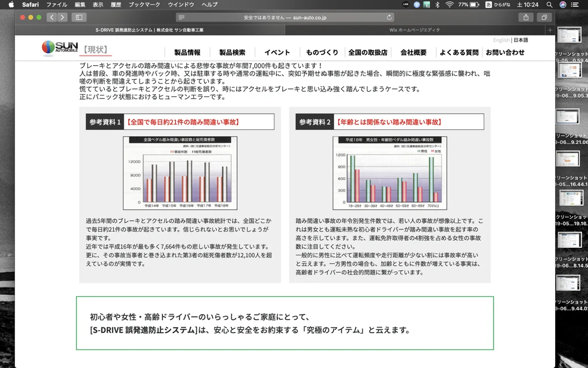Click the 参考資料 1 heading label
Screen dimensions: 588x368
[105, 122]
